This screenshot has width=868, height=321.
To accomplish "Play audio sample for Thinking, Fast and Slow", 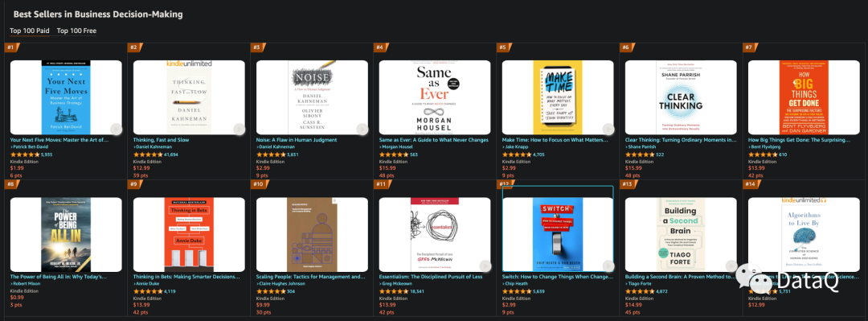I will tap(239, 129).
